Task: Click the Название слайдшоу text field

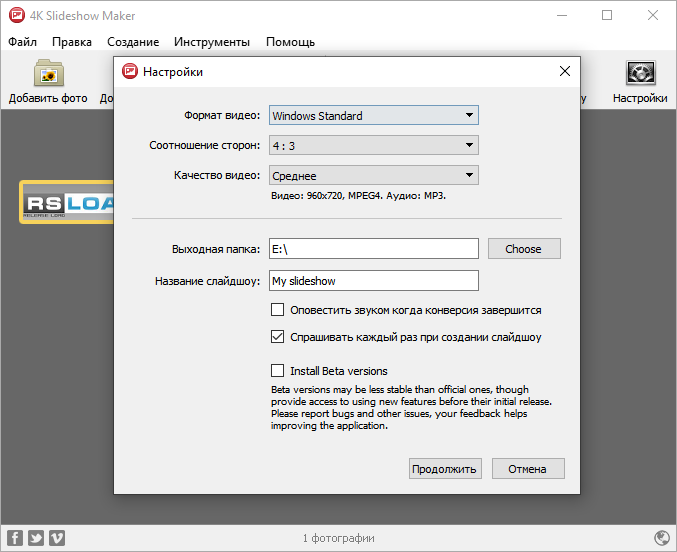Action: pyautogui.click(x=373, y=281)
